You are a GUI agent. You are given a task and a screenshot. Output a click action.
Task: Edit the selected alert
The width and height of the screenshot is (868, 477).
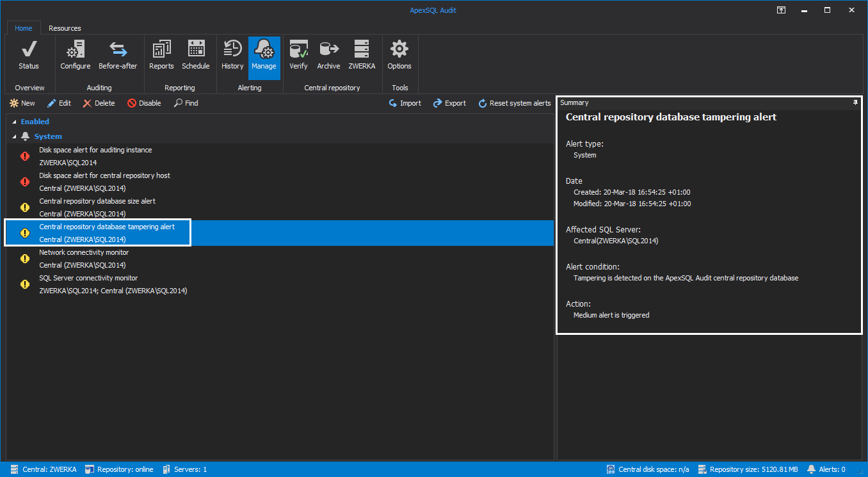(x=59, y=103)
